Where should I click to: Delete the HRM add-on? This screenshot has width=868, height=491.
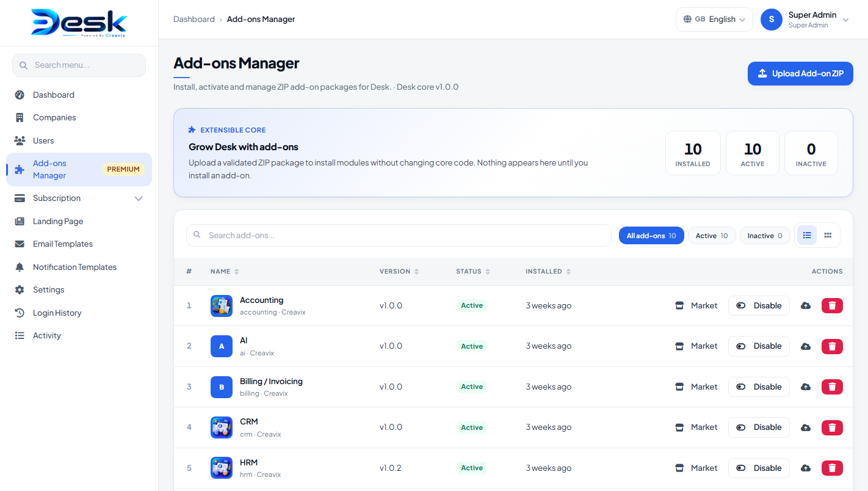tap(832, 468)
